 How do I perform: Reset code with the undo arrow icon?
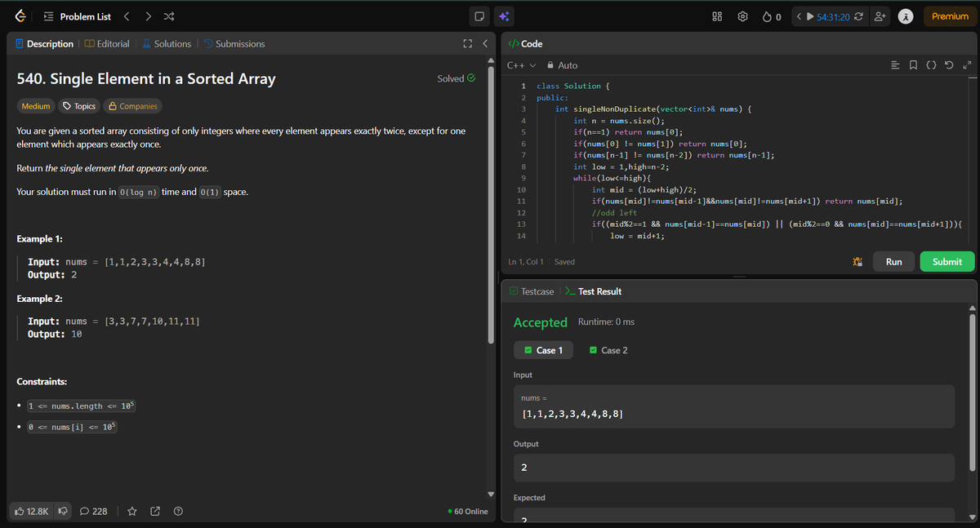tap(951, 65)
